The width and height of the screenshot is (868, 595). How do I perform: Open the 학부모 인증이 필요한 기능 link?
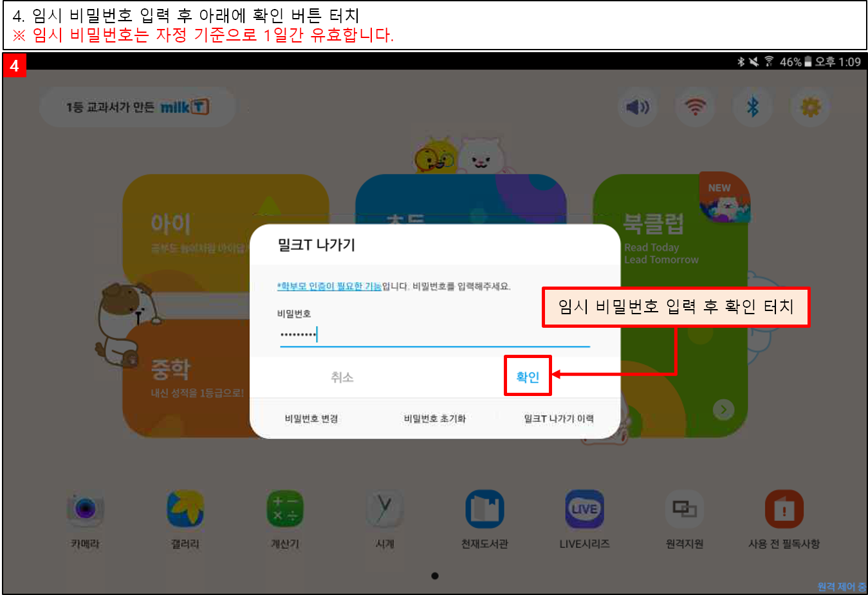[x=329, y=287]
